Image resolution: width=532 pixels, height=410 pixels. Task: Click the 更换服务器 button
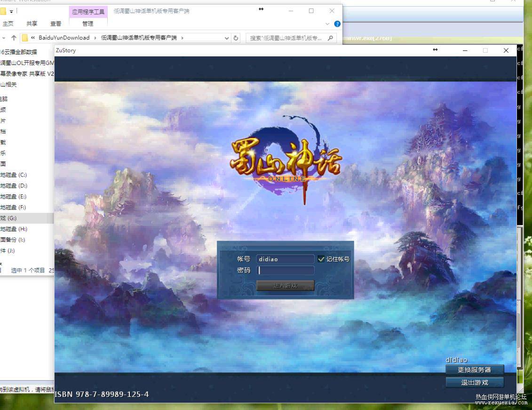(474, 370)
